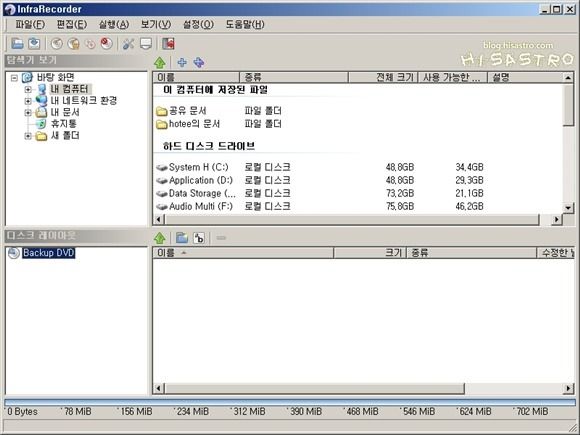Click the 공유 문서 folder icon
Screen dimensions: 580x435
[162, 111]
